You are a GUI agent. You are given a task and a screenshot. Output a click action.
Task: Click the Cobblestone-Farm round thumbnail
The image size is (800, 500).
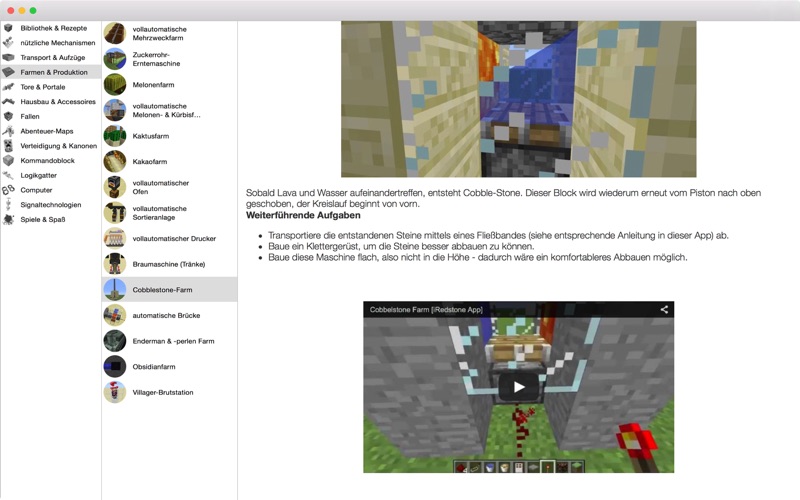pos(115,290)
